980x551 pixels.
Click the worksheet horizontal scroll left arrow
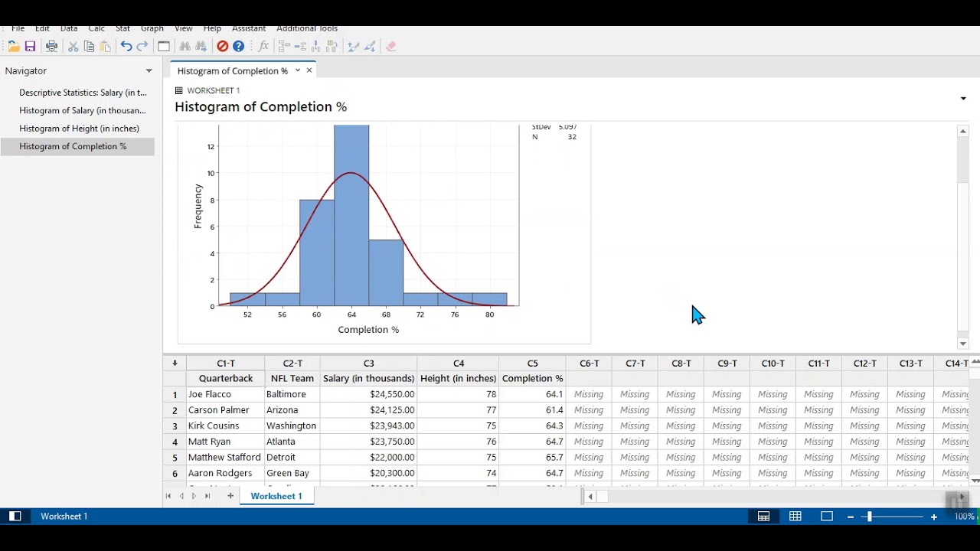pos(590,497)
